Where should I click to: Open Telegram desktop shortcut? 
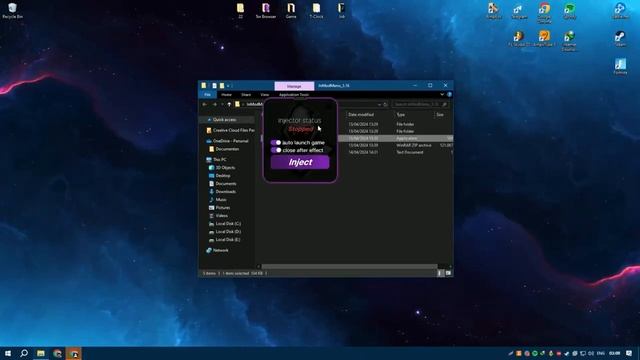[519, 11]
